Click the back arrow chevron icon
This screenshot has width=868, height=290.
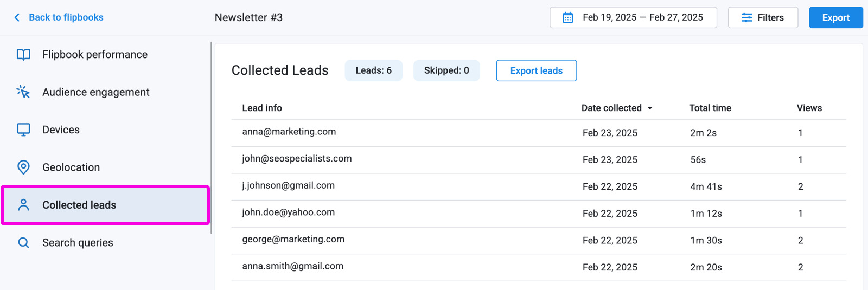17,17
